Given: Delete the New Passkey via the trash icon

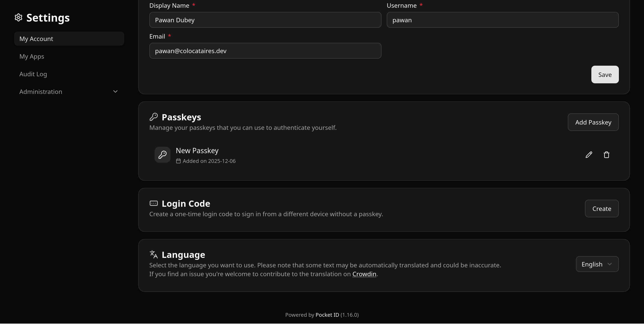Looking at the screenshot, I should pyautogui.click(x=606, y=155).
